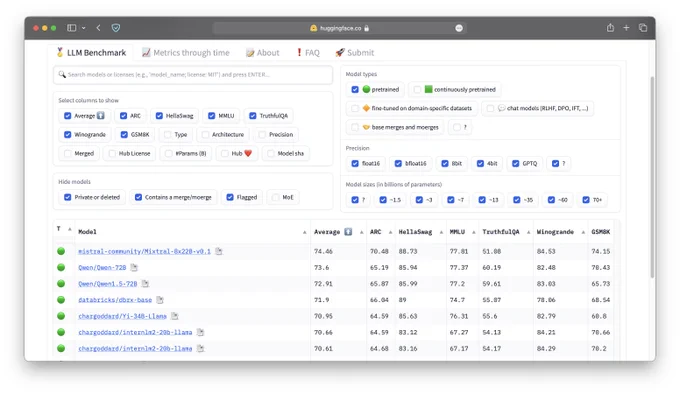Viewport: 680px width, 394px height.
Task: Enable the Architecture column checkbox
Action: [x=205, y=134]
